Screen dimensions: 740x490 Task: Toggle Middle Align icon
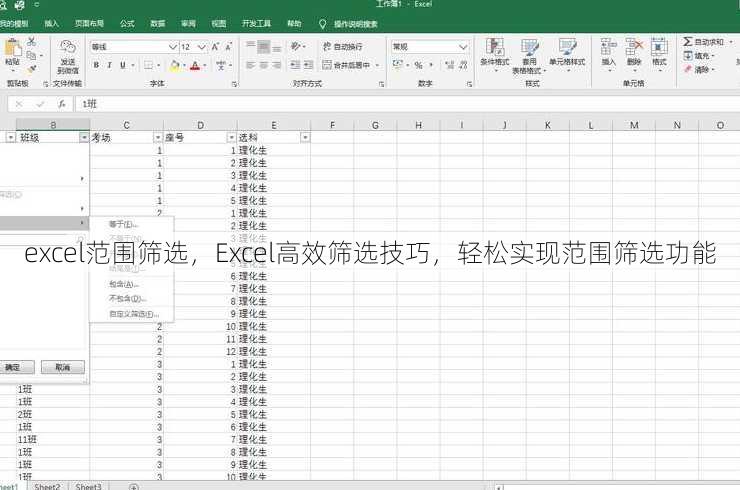[264, 46]
